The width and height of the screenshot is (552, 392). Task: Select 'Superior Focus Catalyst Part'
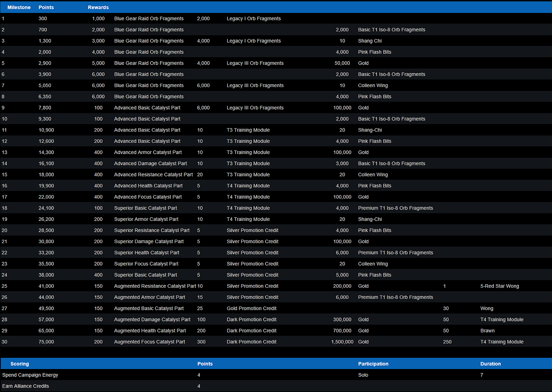click(146, 264)
